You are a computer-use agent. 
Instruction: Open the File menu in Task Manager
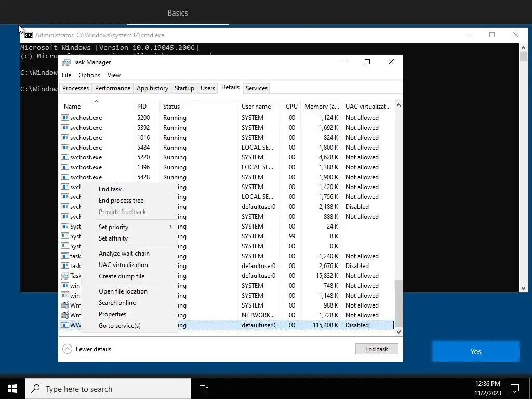(66, 75)
